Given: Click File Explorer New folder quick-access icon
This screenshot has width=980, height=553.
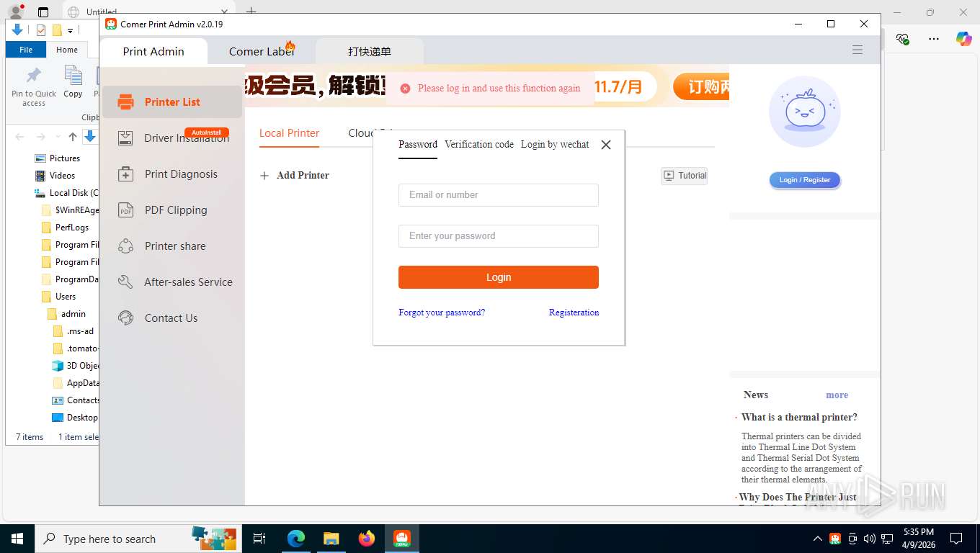Looking at the screenshot, I should click(x=57, y=30).
